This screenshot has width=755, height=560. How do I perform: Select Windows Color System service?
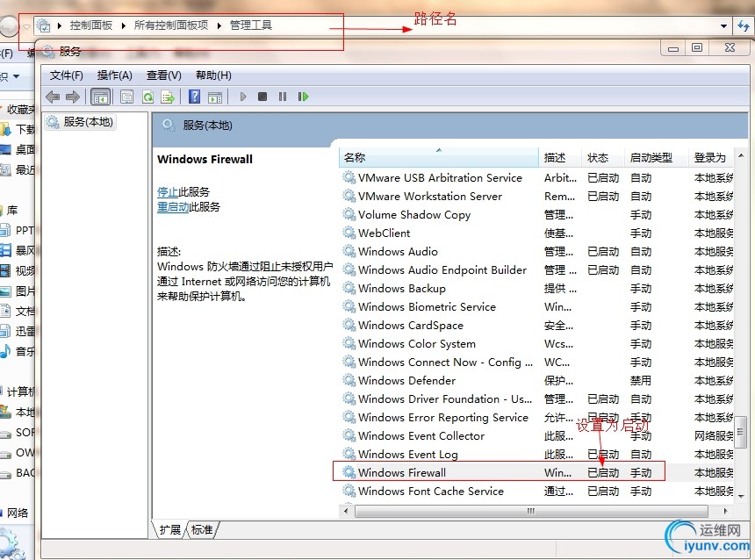tap(537, 344)
